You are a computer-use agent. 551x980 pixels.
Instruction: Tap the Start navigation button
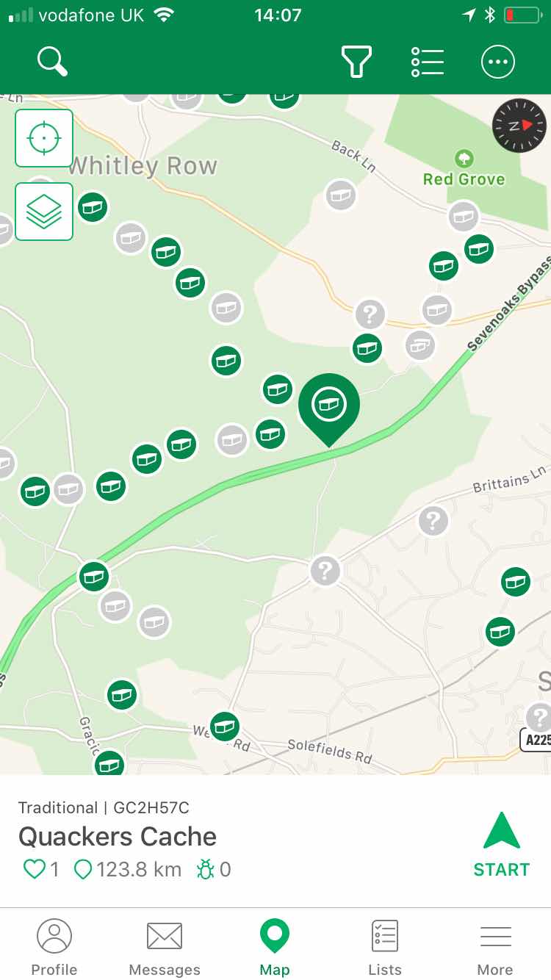pyautogui.click(x=502, y=845)
